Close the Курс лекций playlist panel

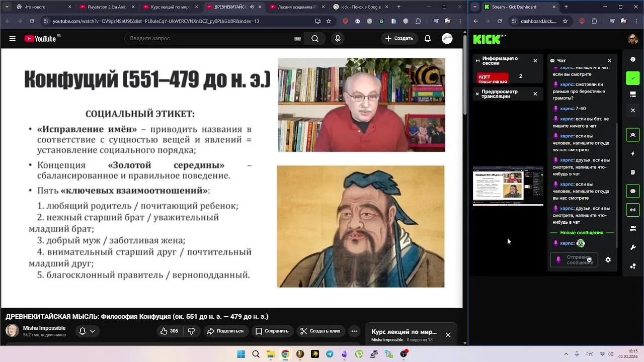[x=448, y=335]
